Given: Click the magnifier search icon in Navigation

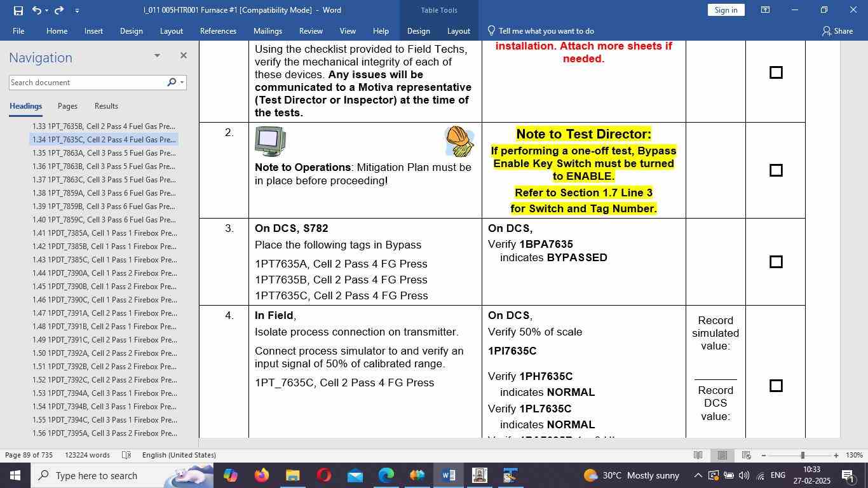Looking at the screenshot, I should [x=171, y=83].
